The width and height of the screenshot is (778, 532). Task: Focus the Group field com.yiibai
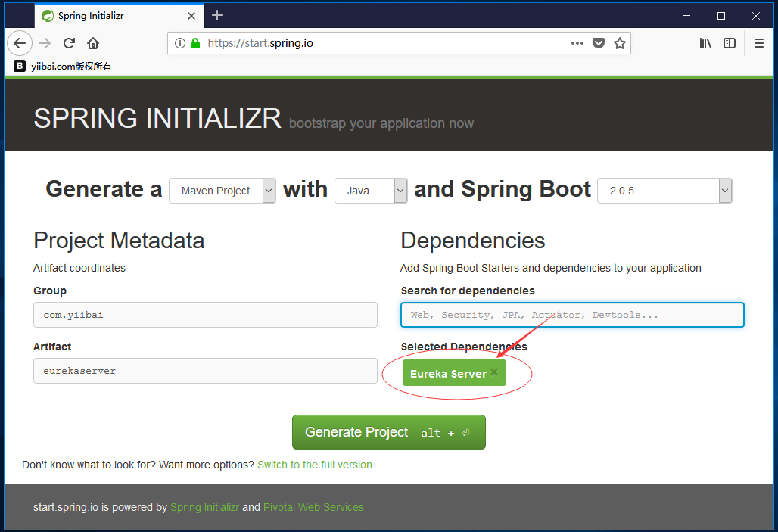click(x=205, y=315)
